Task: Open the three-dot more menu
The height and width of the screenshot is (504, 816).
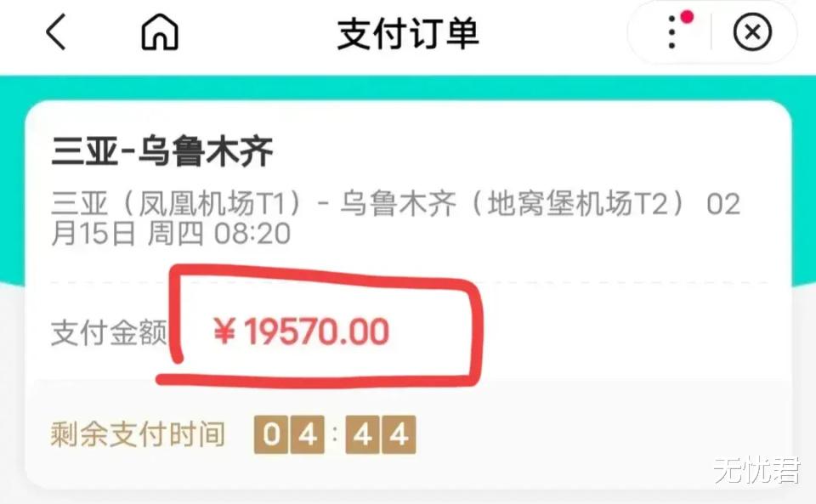Action: [x=671, y=33]
